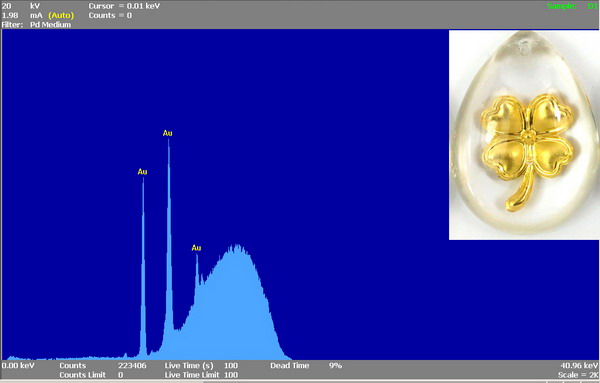Click the top of the broad scatter hump
The image size is (600, 383).
(237, 246)
